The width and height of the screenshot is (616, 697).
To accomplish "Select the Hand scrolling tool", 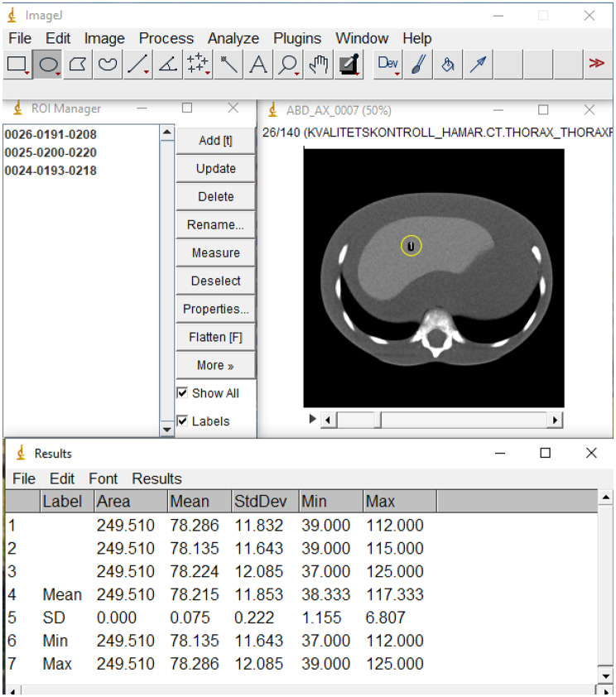I will [x=319, y=65].
